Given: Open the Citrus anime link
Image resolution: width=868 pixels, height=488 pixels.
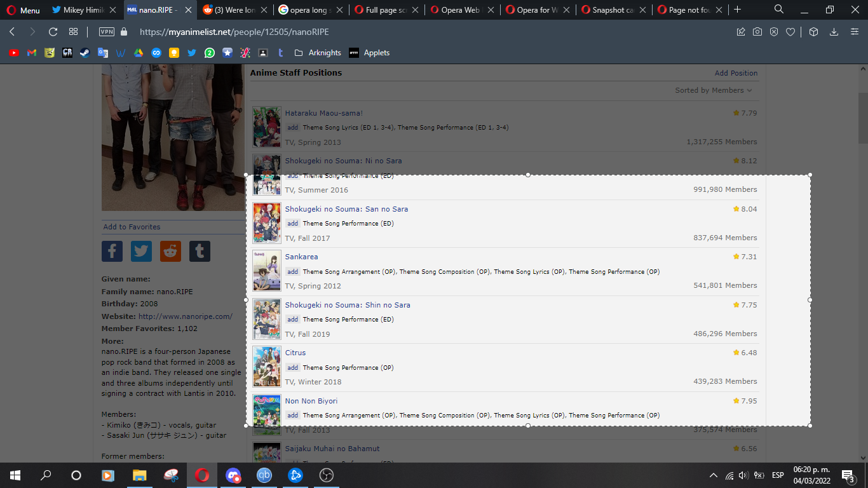Looking at the screenshot, I should pos(295,353).
